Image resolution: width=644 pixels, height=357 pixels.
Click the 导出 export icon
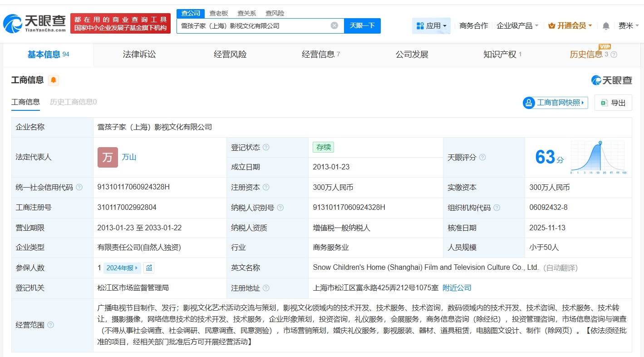(604, 103)
